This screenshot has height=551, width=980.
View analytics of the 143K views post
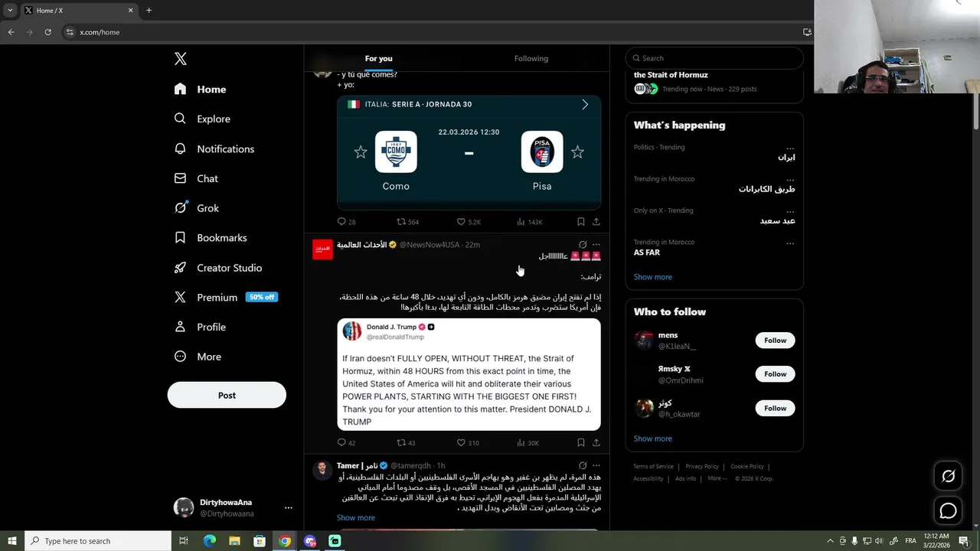(530, 222)
